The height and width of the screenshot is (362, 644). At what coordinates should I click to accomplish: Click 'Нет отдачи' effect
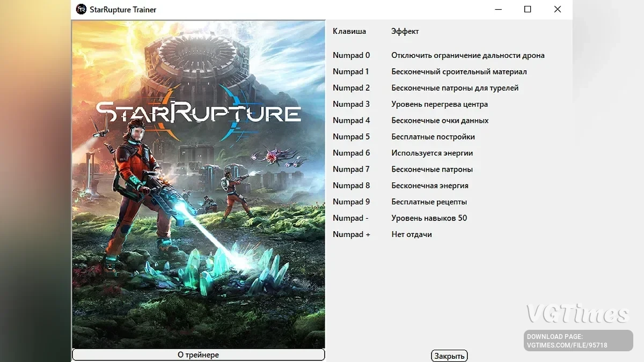click(x=412, y=234)
